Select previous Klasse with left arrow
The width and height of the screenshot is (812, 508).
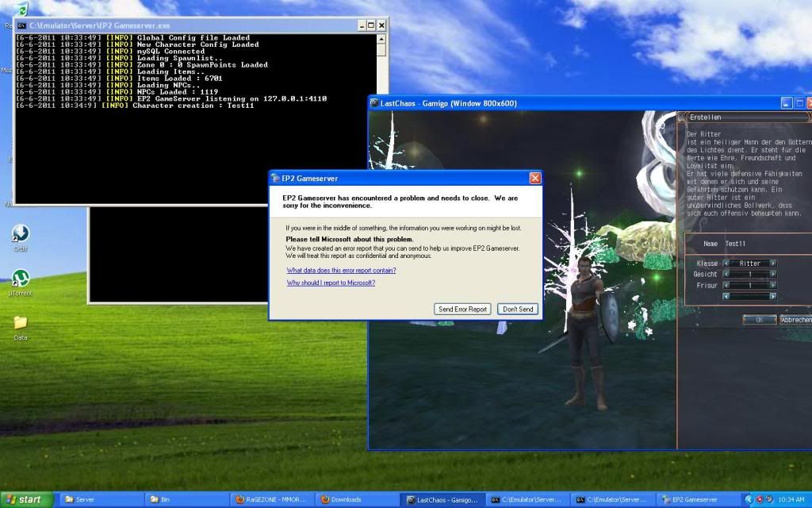pos(726,264)
